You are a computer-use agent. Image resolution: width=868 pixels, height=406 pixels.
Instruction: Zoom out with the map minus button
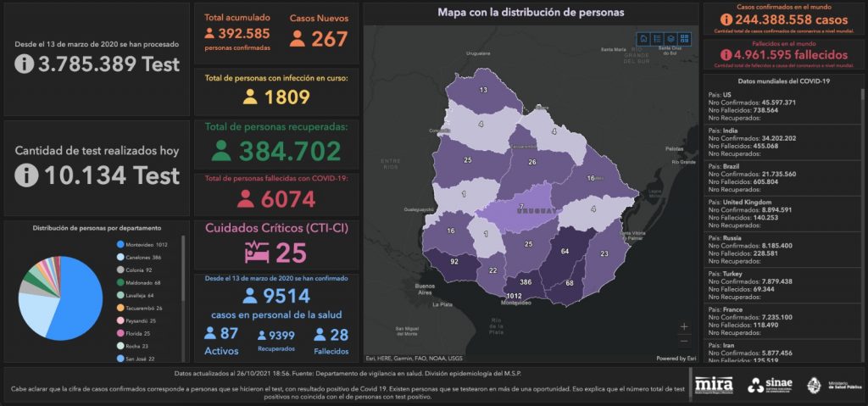684,341
